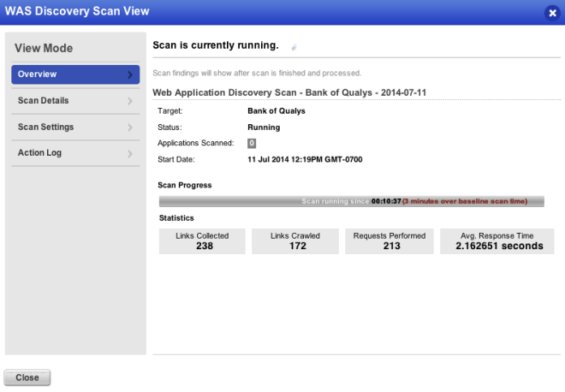Screen dimensions: 565x392
Task: Select the Avg. Response Time statistic
Action: 497,241
